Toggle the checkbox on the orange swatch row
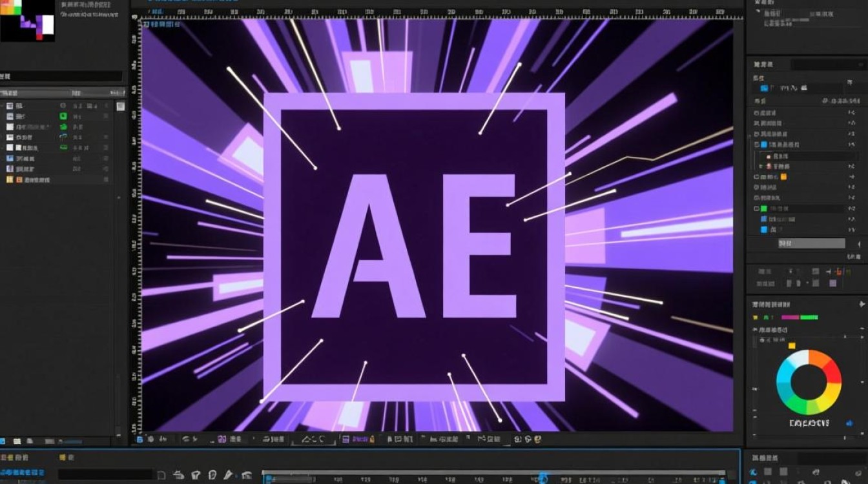Image resolution: width=868 pixels, height=484 pixels. (756, 176)
